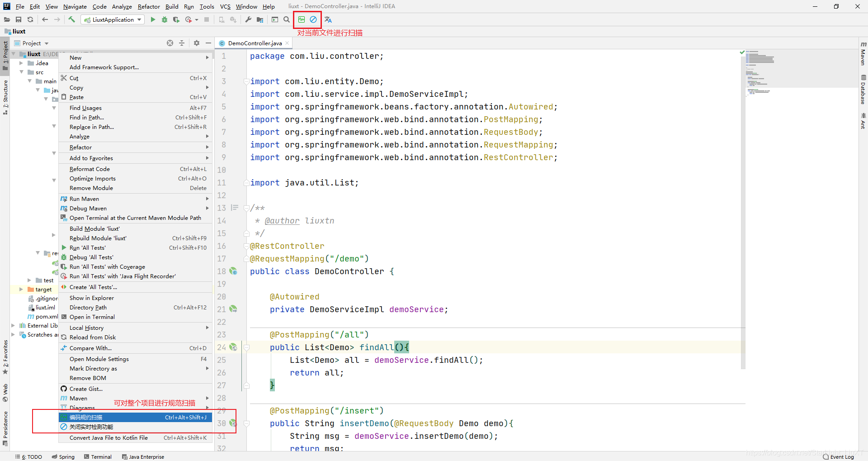Toggle the 1: Project tool window button
The image size is (868, 461).
click(5, 56)
